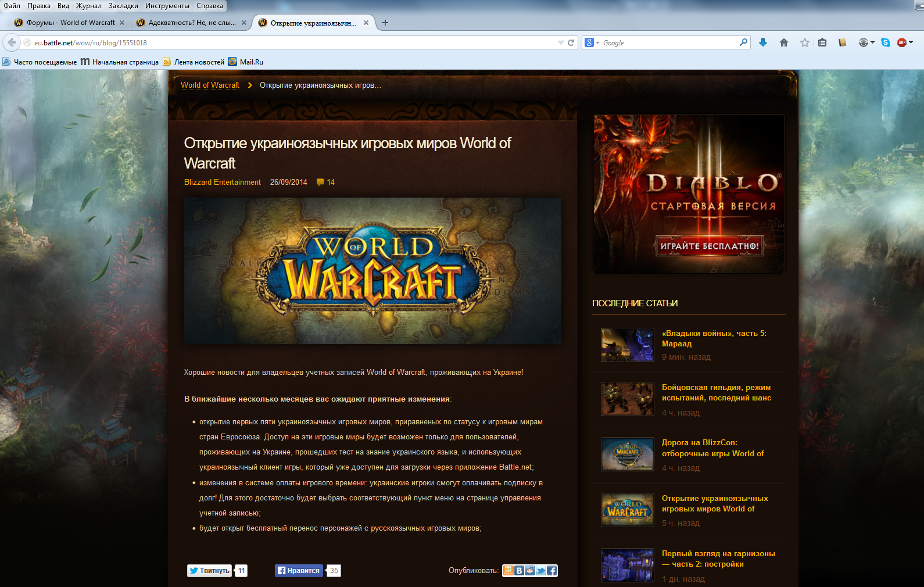
Task: Open a new tab with the plus button
Action: click(x=385, y=23)
